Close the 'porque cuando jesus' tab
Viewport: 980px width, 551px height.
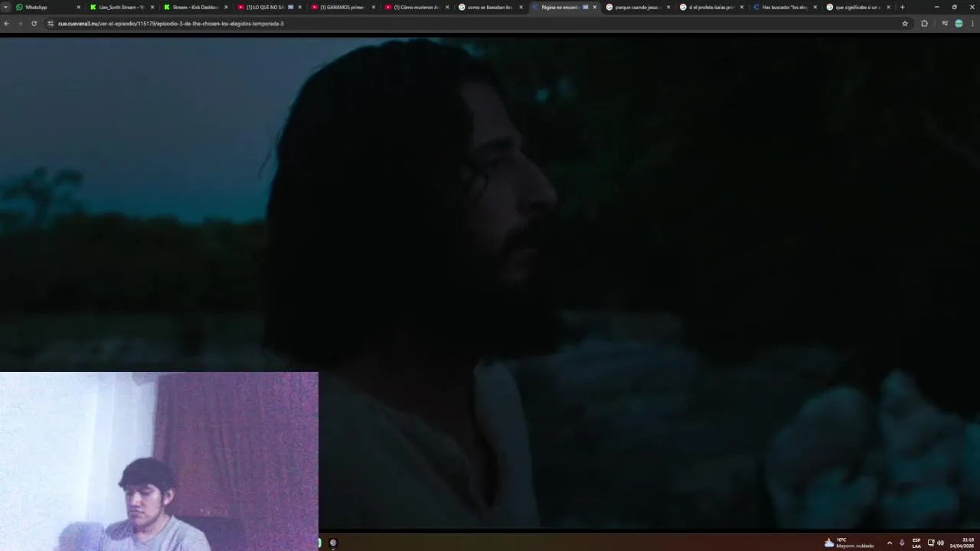pyautogui.click(x=668, y=7)
